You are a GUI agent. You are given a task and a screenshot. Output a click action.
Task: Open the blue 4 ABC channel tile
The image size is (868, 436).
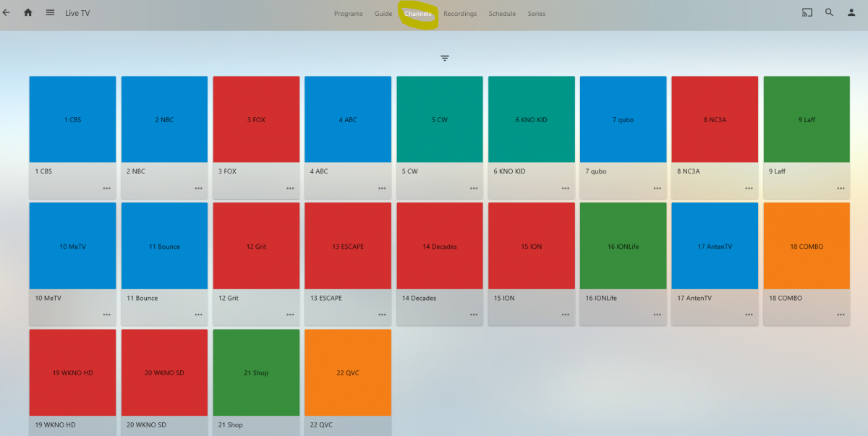[x=348, y=119]
